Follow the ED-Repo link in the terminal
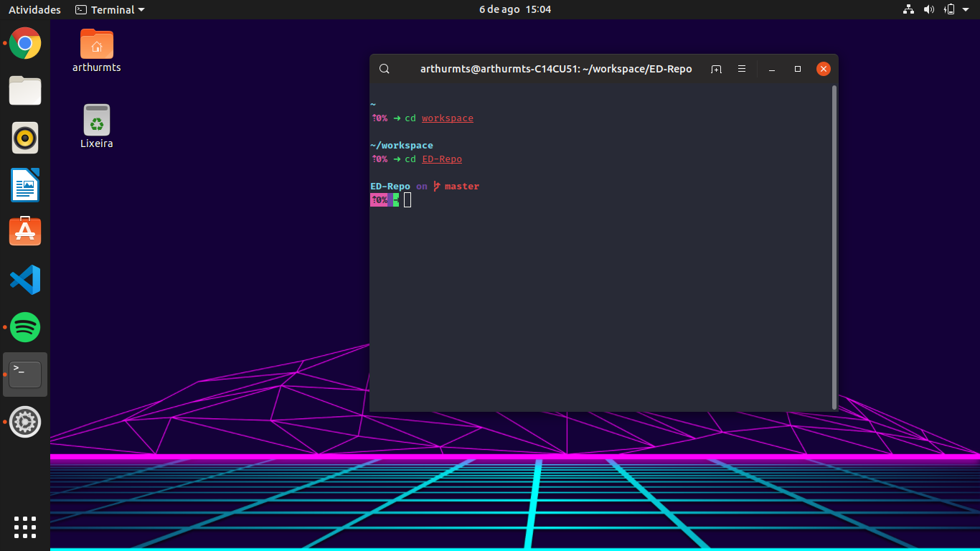Screen dimensions: 980x551 441,159
